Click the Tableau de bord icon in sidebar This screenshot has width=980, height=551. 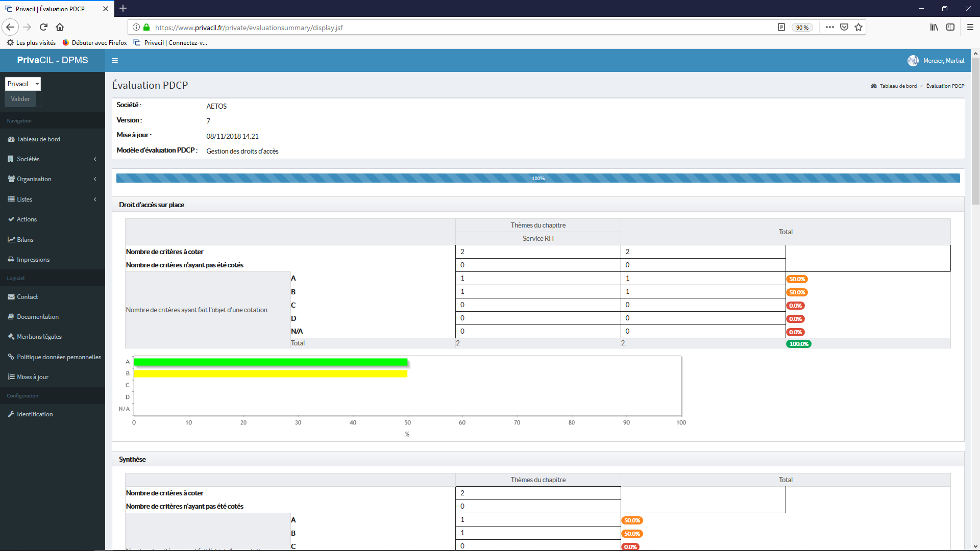pyautogui.click(x=11, y=139)
